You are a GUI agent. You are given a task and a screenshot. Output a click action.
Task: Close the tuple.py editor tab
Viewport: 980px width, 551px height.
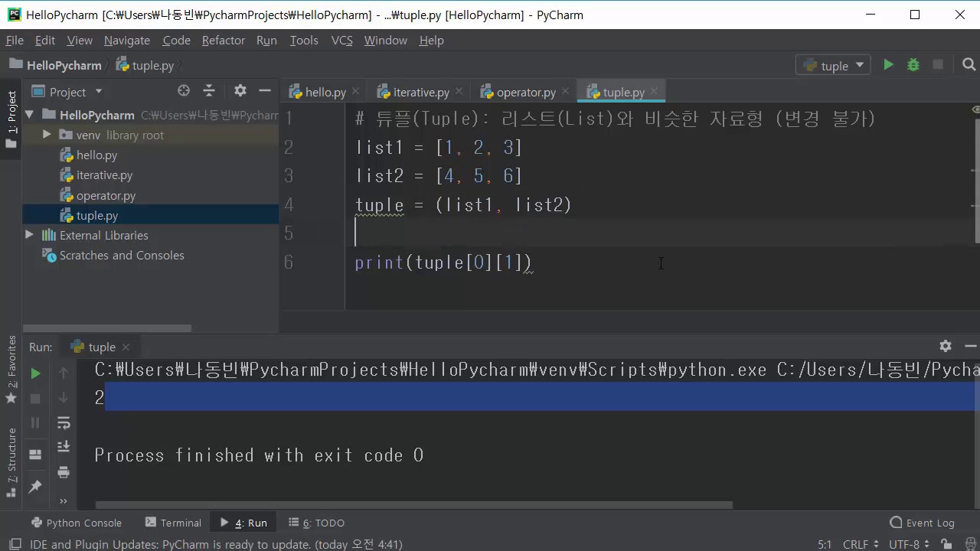pos(655,91)
